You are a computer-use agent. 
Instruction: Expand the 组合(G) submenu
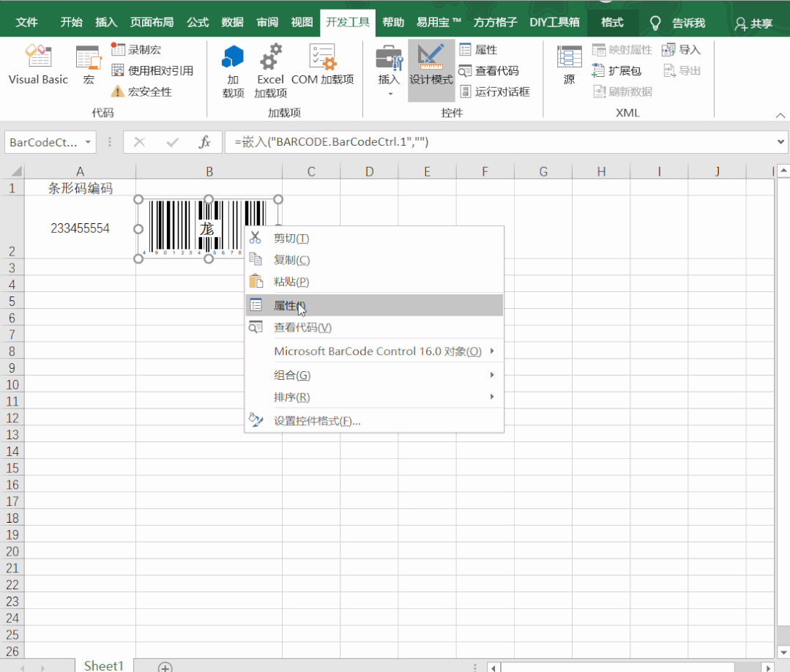click(x=374, y=376)
